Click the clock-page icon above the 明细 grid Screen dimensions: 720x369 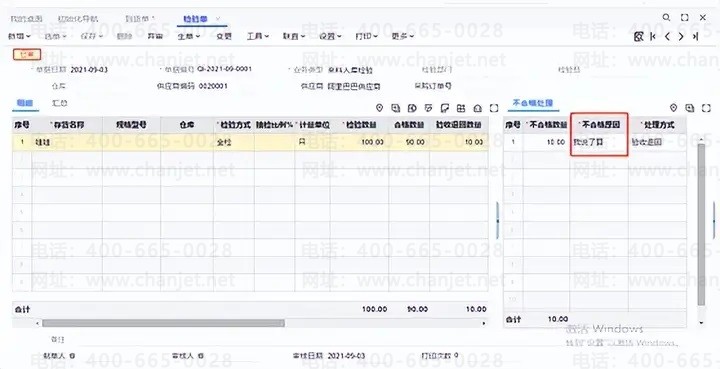pos(412,108)
